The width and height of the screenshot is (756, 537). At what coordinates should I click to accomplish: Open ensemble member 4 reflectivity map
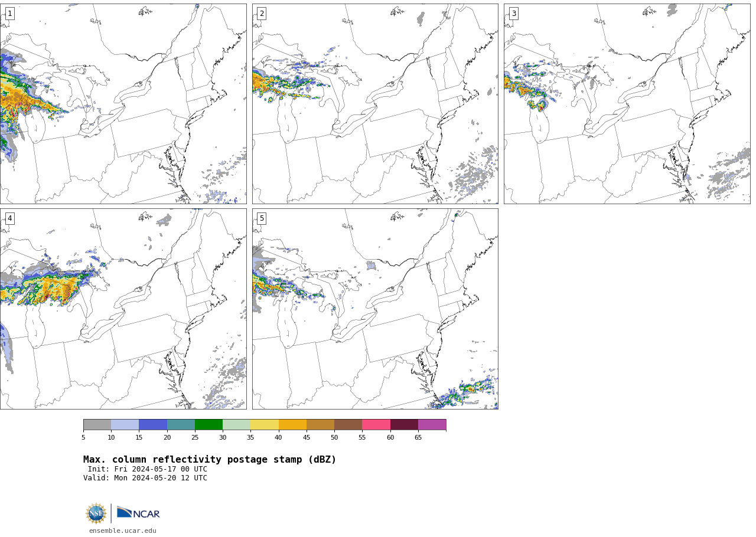[x=123, y=309]
